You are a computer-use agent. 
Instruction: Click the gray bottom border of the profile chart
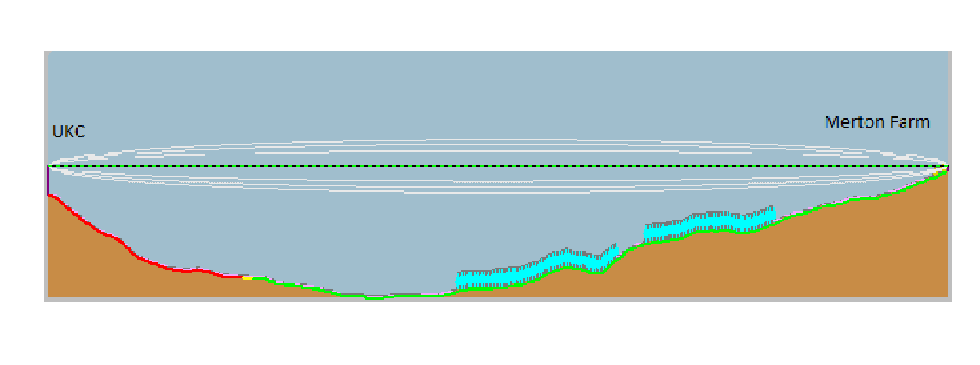tap(490, 299)
